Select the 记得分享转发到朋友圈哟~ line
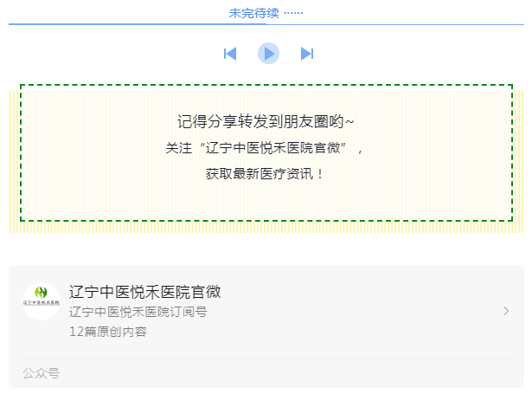The width and height of the screenshot is (532, 394). pos(266,121)
